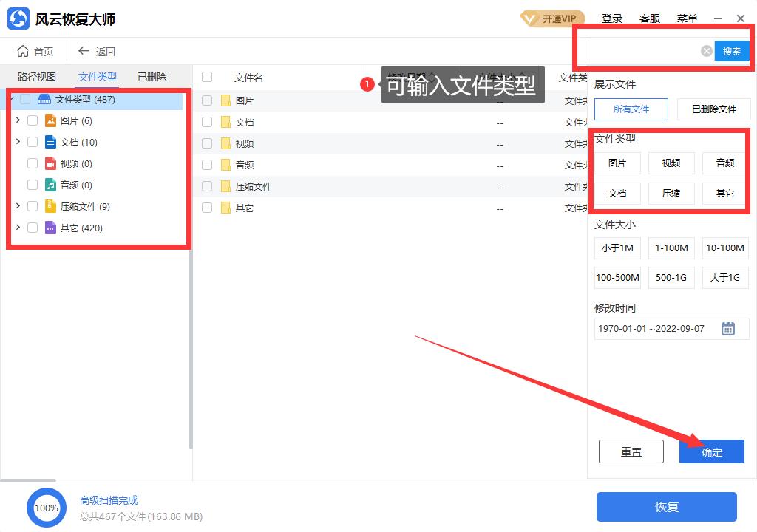757x532 pixels.
Task: Click the horizontal scrollbar under the tree
Action: pyautogui.click(x=29, y=480)
